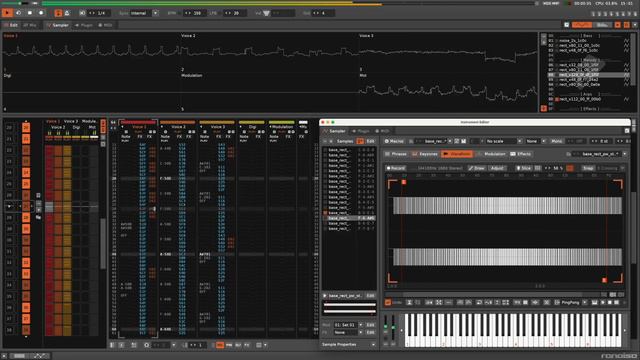Select orange sequence block for row 28
Screen dimensions: 640x360
pos(26,218)
